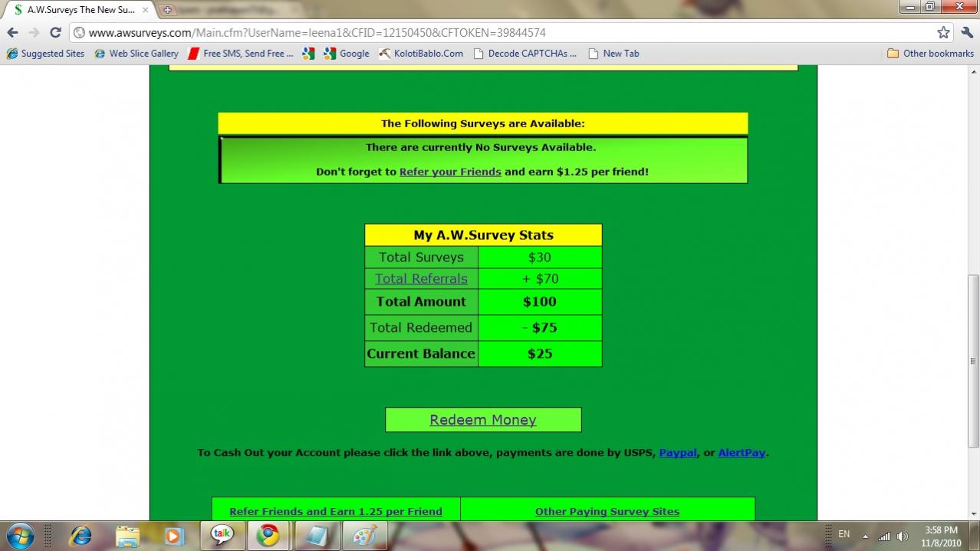Open Free SMS, Send Free bookmark
This screenshot has width=980, height=551.
pyautogui.click(x=241, y=54)
